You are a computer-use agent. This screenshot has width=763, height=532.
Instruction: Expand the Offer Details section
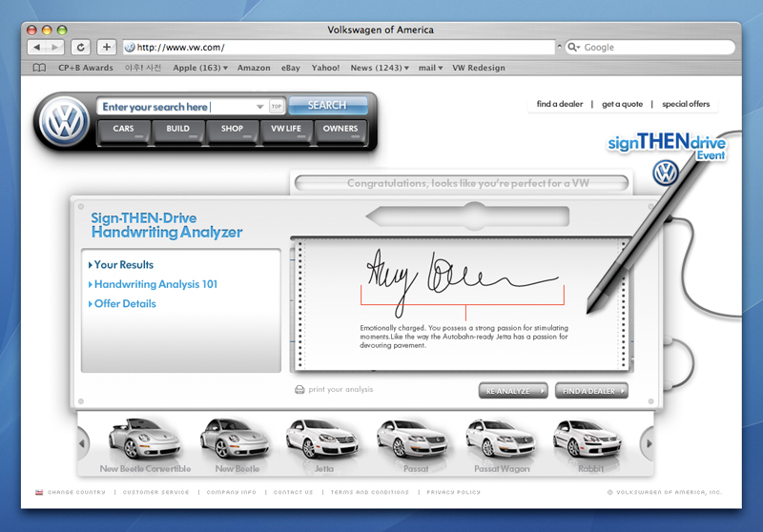click(122, 303)
